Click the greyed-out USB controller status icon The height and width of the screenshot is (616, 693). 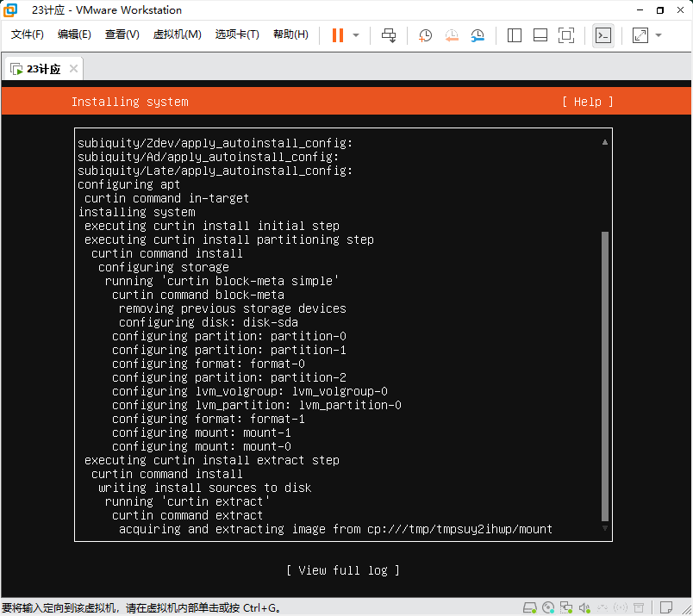click(x=602, y=608)
